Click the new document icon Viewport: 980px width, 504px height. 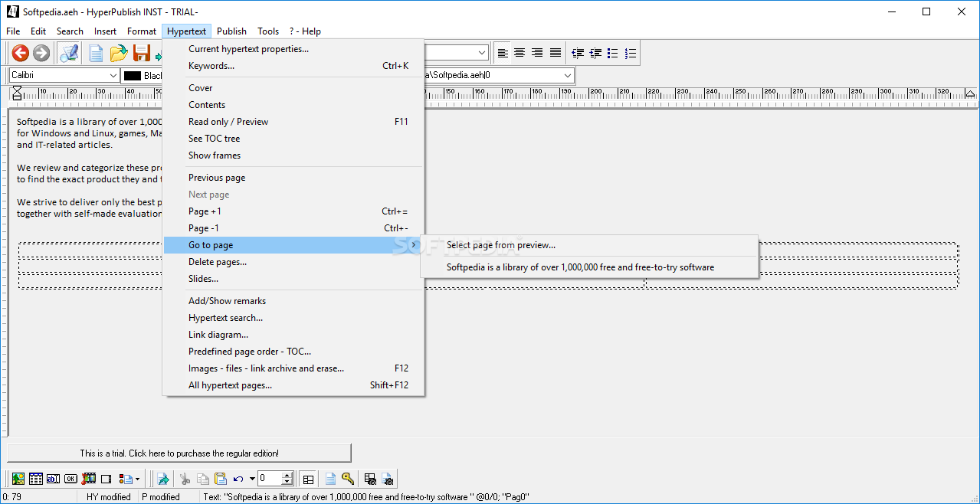pyautogui.click(x=96, y=53)
